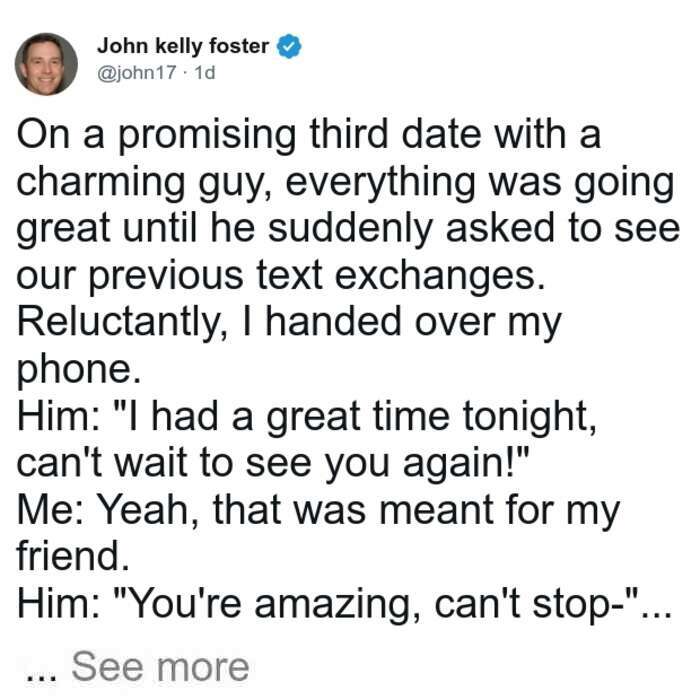Click 'Reluctantly, I handed over my' line
The width and height of the screenshot is (700, 700).
tap(289, 324)
